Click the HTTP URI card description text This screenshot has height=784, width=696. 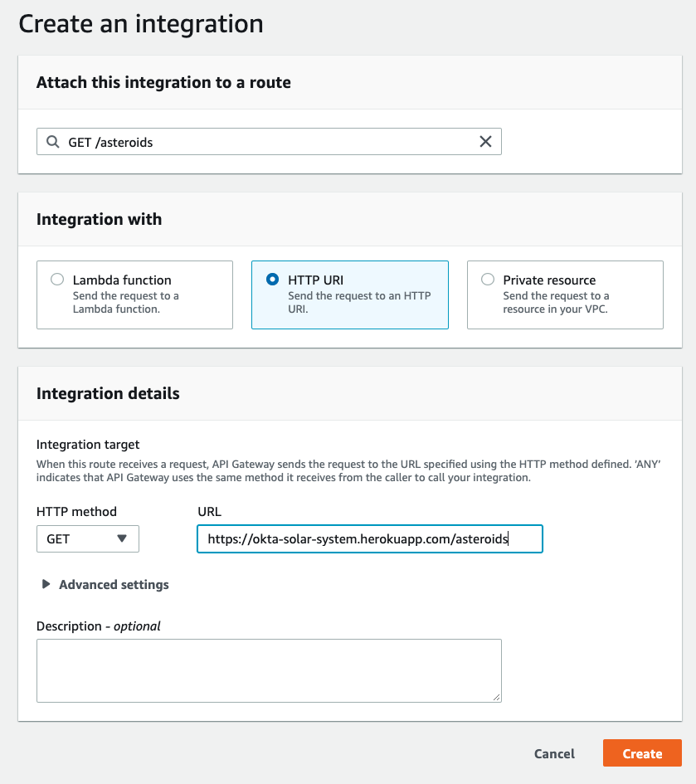(359, 302)
